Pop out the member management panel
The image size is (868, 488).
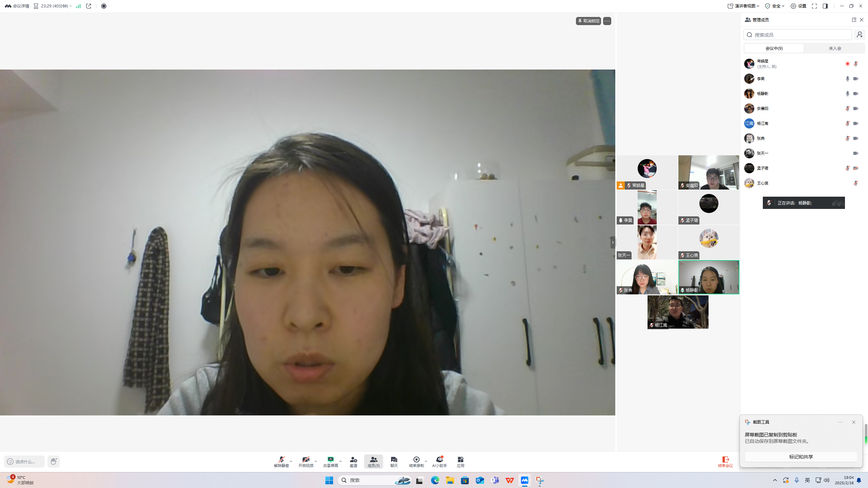pos(854,20)
